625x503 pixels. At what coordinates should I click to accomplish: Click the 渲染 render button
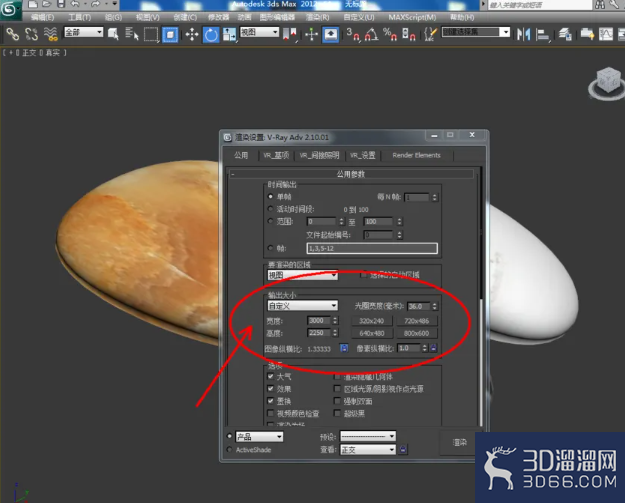pyautogui.click(x=459, y=442)
